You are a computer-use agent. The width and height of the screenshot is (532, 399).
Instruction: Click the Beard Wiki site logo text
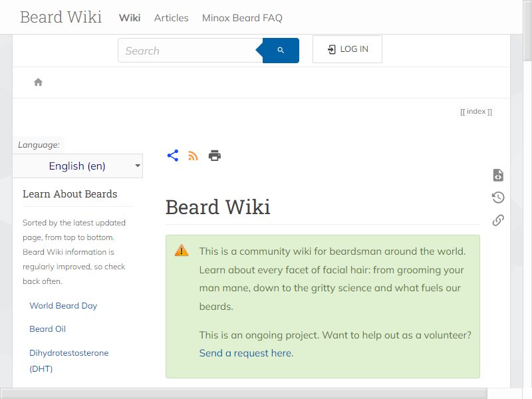pyautogui.click(x=61, y=17)
